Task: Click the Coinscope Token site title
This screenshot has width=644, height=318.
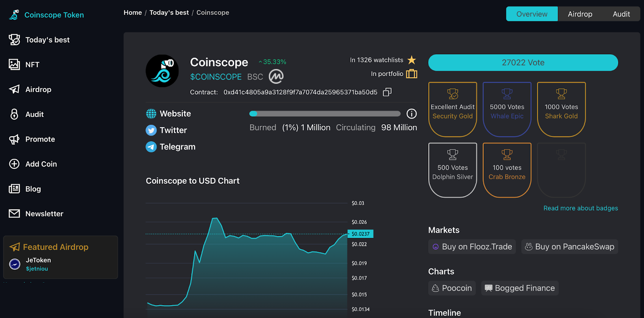Action: (x=54, y=15)
